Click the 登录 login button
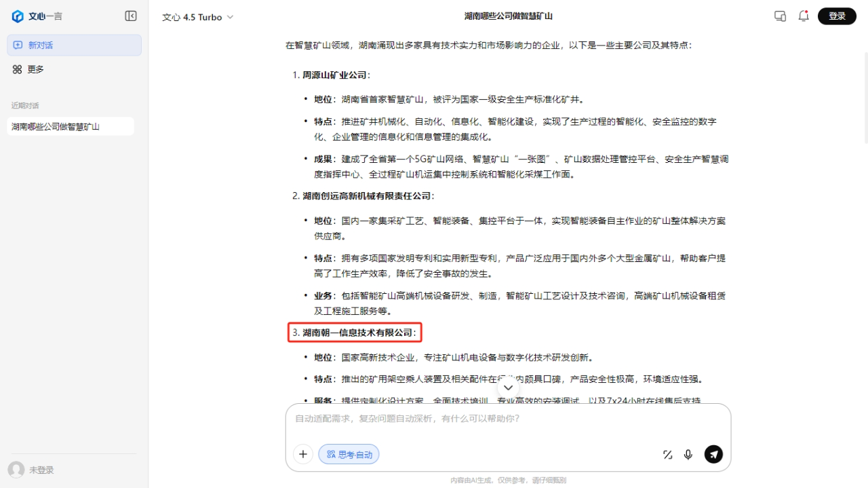The width and height of the screenshot is (868, 488). 837,16
